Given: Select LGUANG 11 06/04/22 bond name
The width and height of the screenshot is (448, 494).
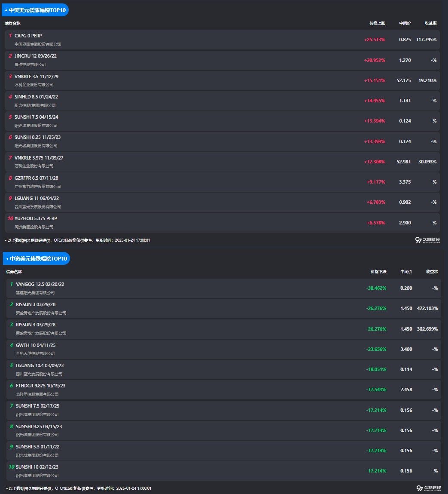Looking at the screenshot, I should point(37,198).
